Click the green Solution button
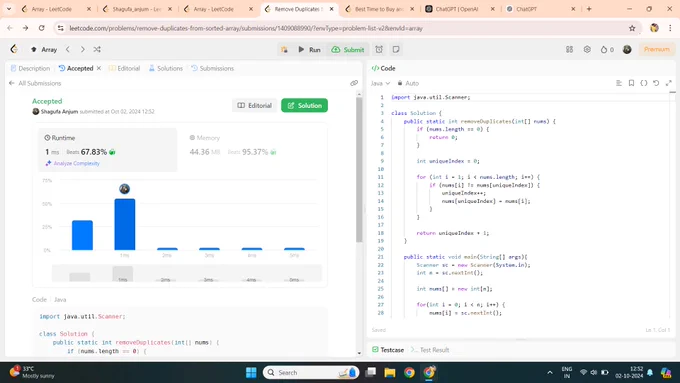Image resolution: width=680 pixels, height=383 pixels. click(x=304, y=105)
